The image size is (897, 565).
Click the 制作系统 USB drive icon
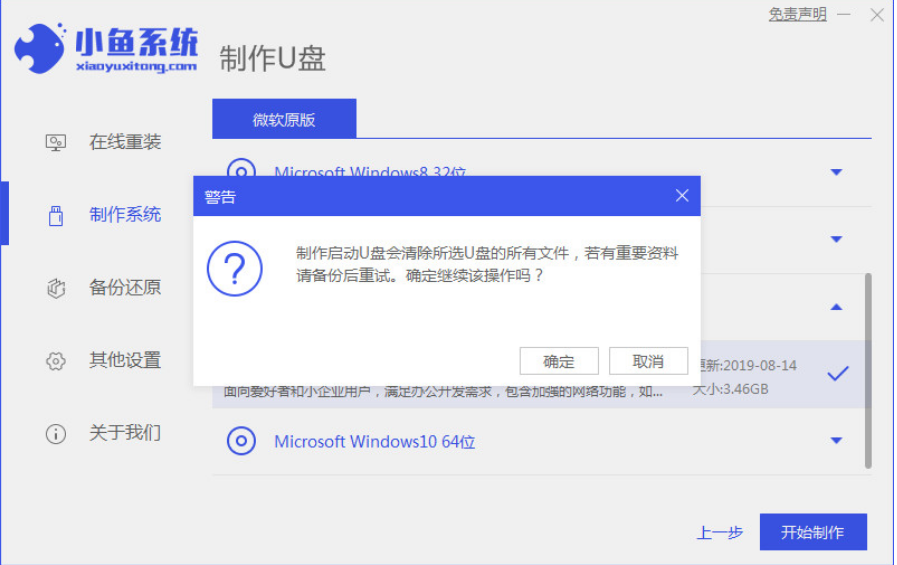tap(55, 216)
